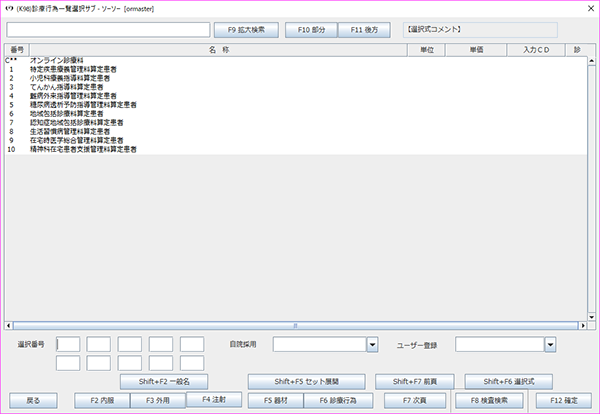600x414 pixels.
Task: Select row 1 特定疾患療養管理料算定患者
Action: coord(72,70)
